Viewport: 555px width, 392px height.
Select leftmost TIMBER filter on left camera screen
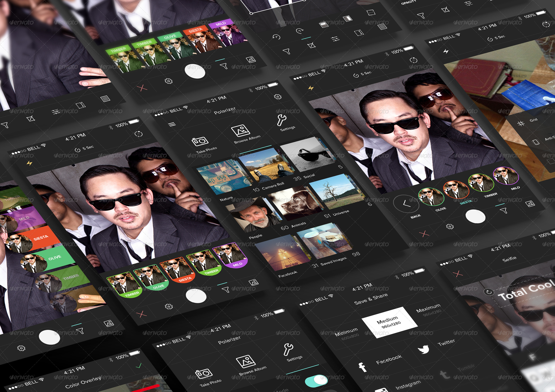[124, 285]
